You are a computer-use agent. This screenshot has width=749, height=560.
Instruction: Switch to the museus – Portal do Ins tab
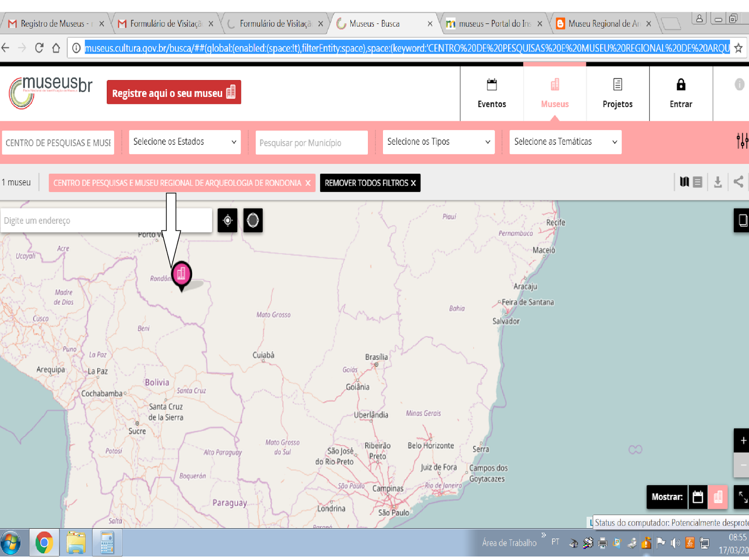tap(494, 23)
